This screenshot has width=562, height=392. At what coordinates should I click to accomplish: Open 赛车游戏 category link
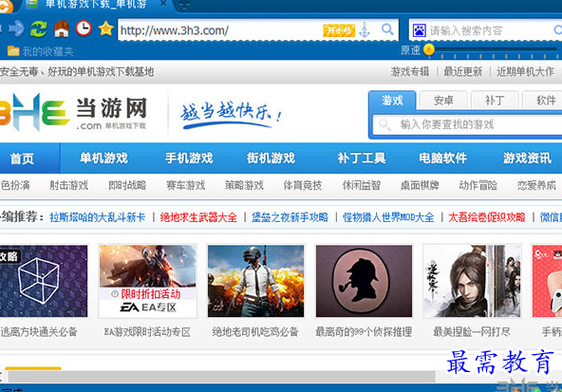tap(186, 185)
